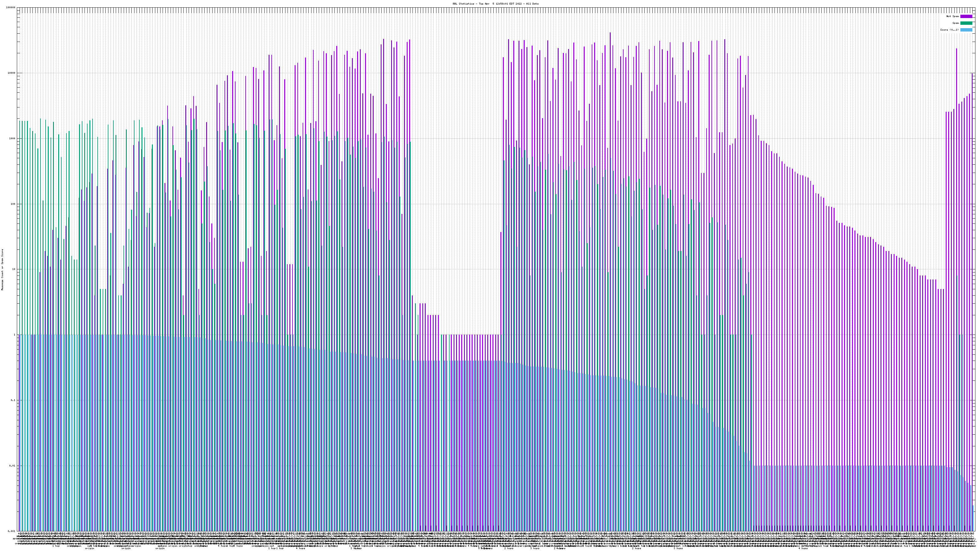Click the 'Message Count or Spam Score' axis title
This screenshot has width=980, height=551.
coord(2,269)
